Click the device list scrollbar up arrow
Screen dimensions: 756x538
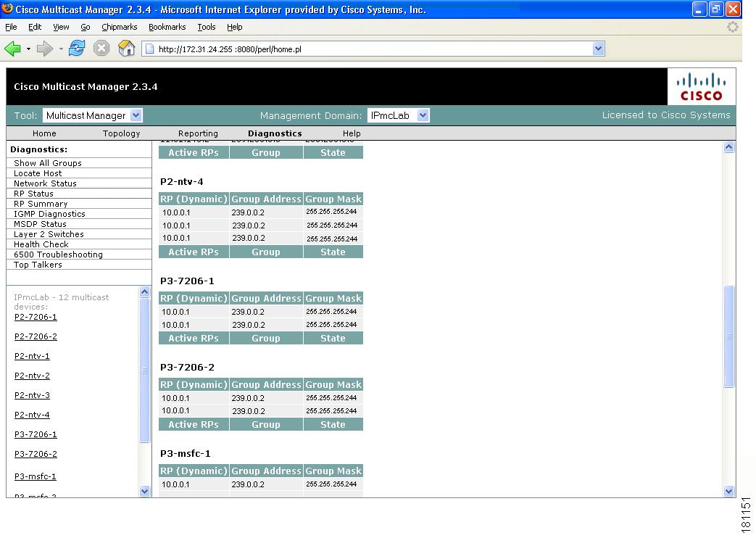pos(145,292)
